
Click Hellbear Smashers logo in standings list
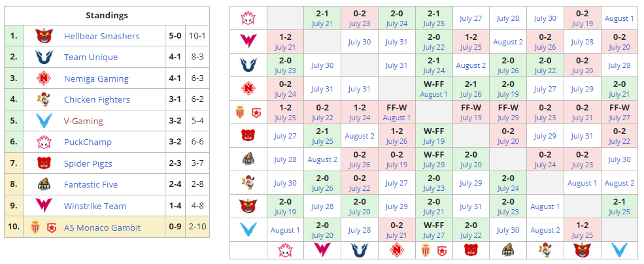pos(44,36)
